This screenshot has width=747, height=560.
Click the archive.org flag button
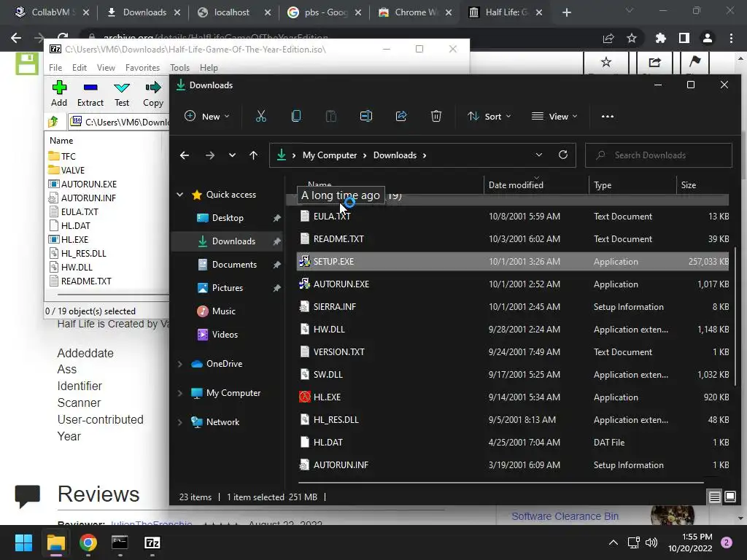coord(695,63)
